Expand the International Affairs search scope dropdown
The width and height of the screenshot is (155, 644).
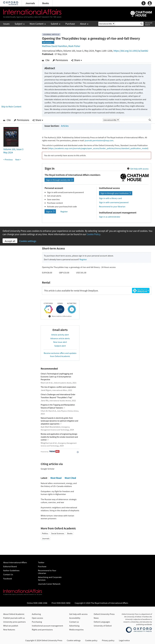(106, 24)
